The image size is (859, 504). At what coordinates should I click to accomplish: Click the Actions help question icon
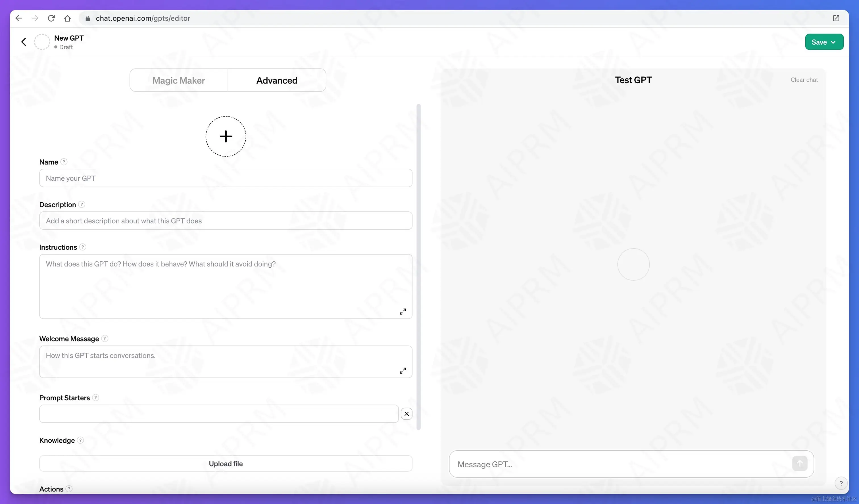coord(69,489)
